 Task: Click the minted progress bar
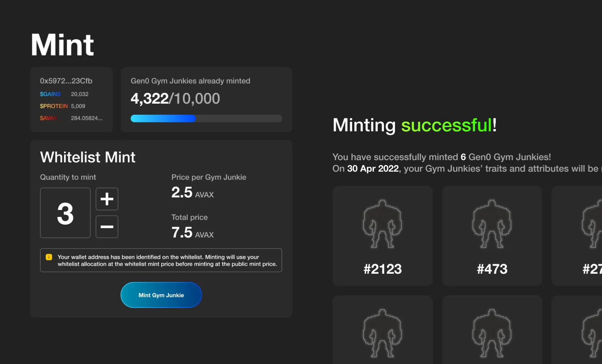[x=206, y=119]
